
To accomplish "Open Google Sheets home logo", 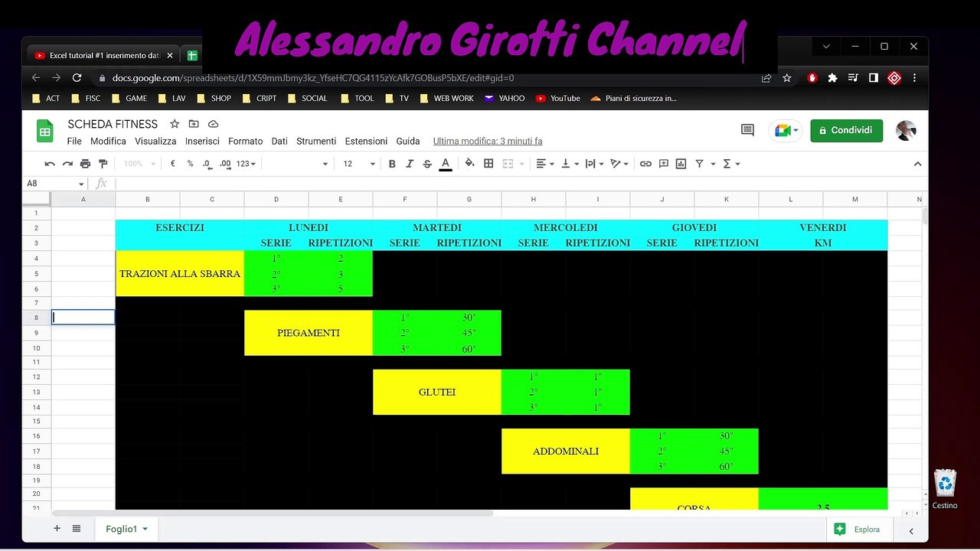I will pos(45,131).
